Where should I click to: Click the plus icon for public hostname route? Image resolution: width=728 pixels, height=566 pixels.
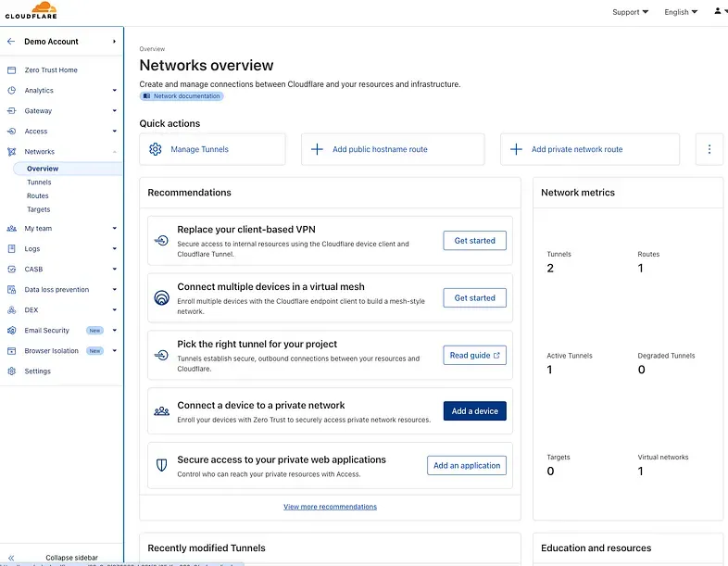point(317,149)
